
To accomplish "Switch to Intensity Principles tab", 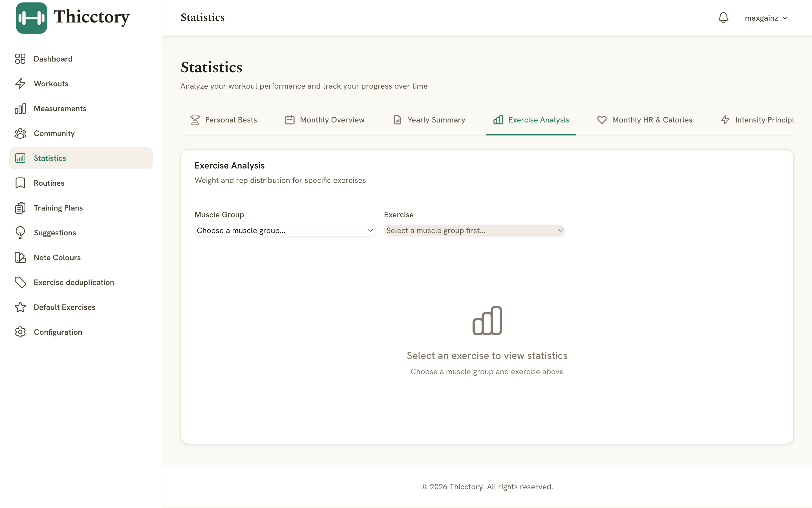I will [x=757, y=120].
